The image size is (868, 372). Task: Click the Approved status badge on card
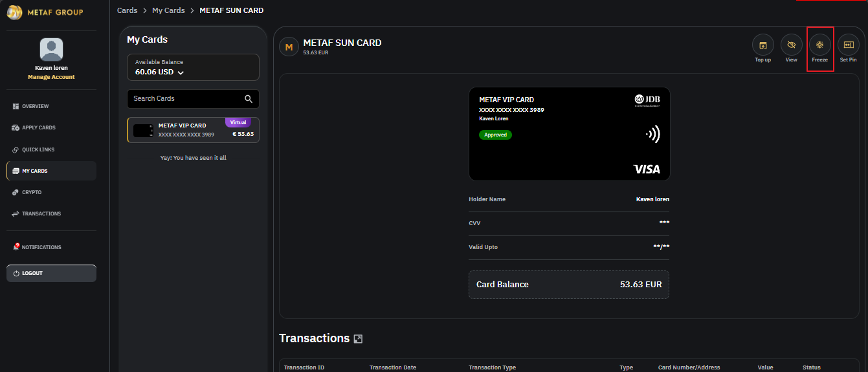(495, 135)
